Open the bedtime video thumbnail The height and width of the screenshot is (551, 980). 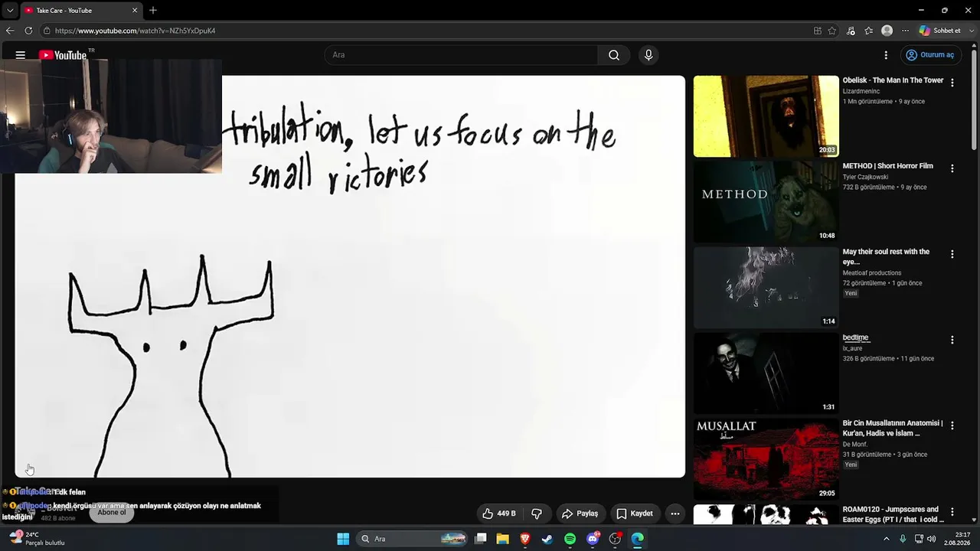coord(766,373)
